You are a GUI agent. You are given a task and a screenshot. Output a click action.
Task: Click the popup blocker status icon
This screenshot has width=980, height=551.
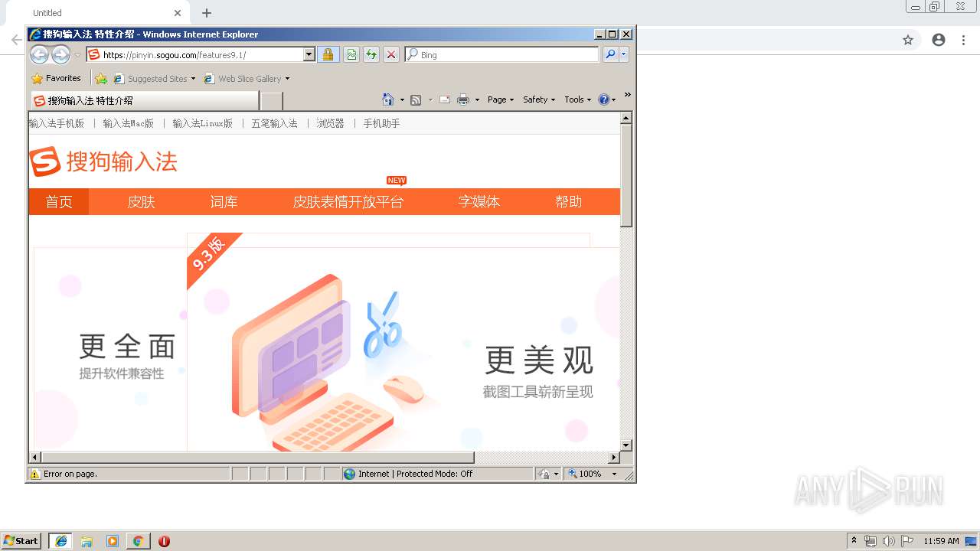(x=544, y=474)
